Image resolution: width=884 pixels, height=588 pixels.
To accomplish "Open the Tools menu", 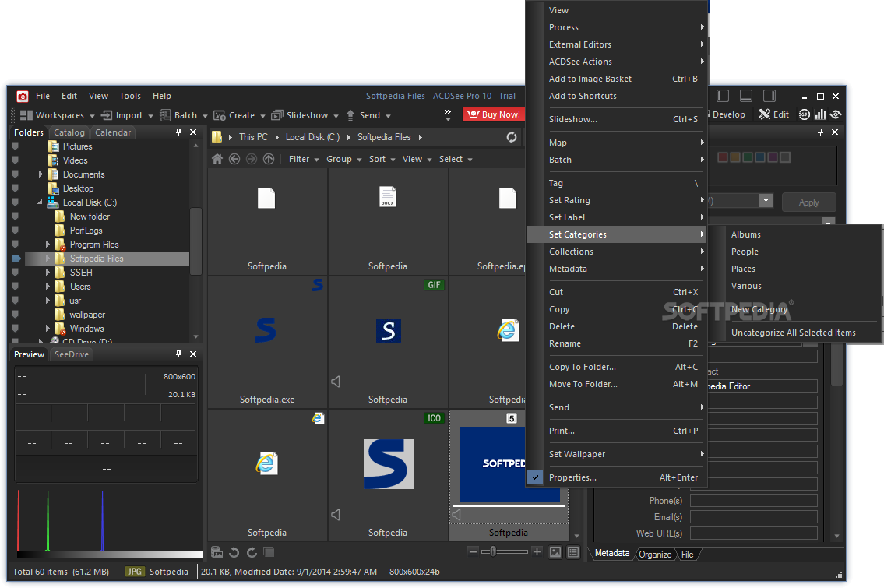I will (x=130, y=97).
